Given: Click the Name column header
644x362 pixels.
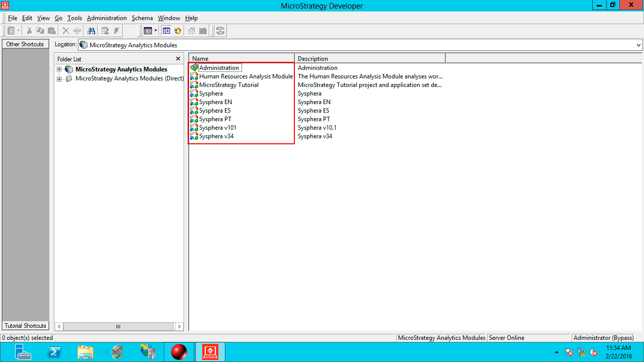Looking at the screenshot, I should click(x=242, y=59).
